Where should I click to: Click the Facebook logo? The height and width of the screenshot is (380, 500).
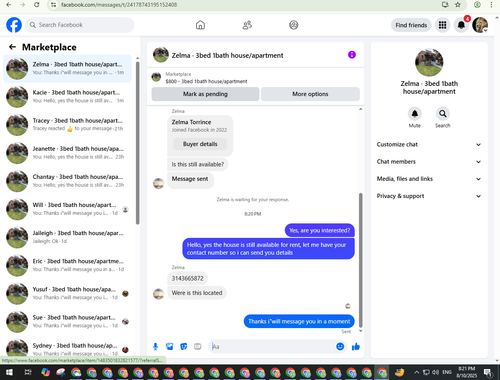[14, 25]
